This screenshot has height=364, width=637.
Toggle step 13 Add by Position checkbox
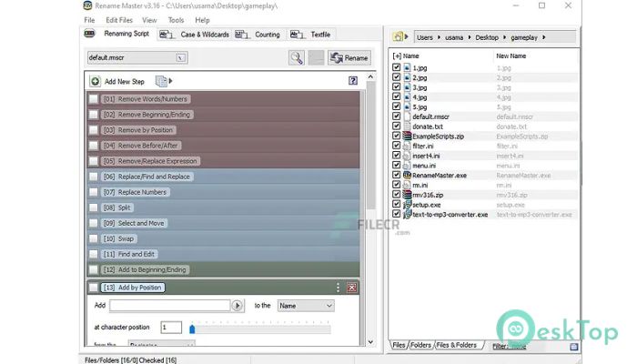pos(94,288)
